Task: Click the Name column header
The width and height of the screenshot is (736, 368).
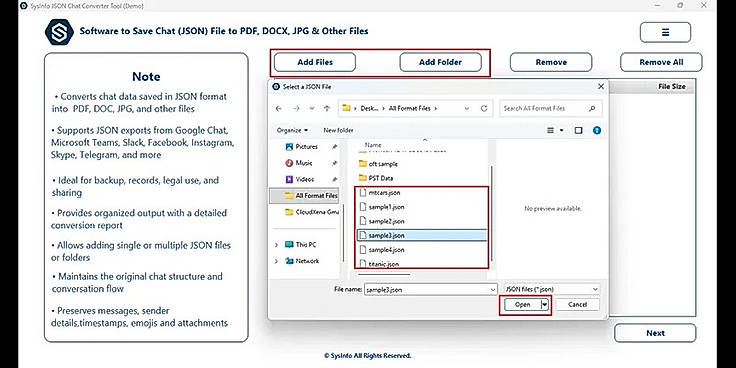Action: [373, 146]
